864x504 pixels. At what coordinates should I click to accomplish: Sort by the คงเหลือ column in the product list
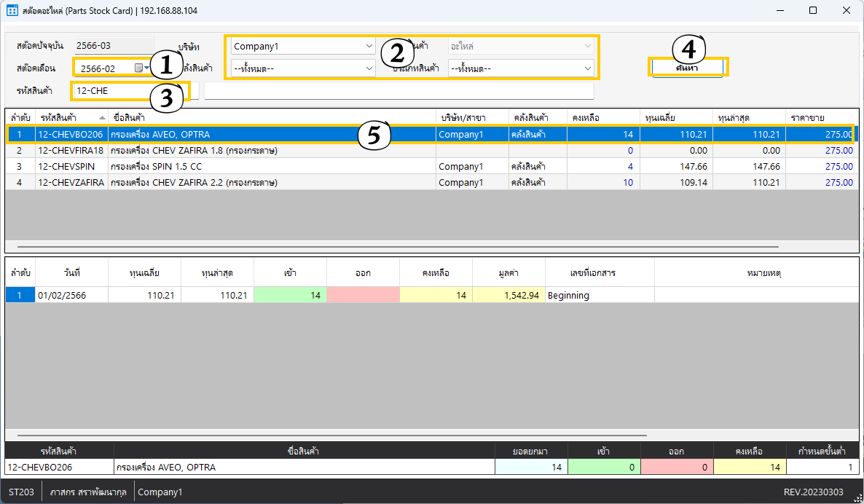[602, 118]
